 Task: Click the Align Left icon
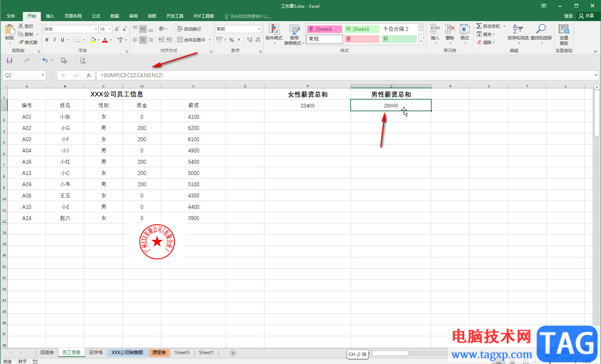click(135, 40)
